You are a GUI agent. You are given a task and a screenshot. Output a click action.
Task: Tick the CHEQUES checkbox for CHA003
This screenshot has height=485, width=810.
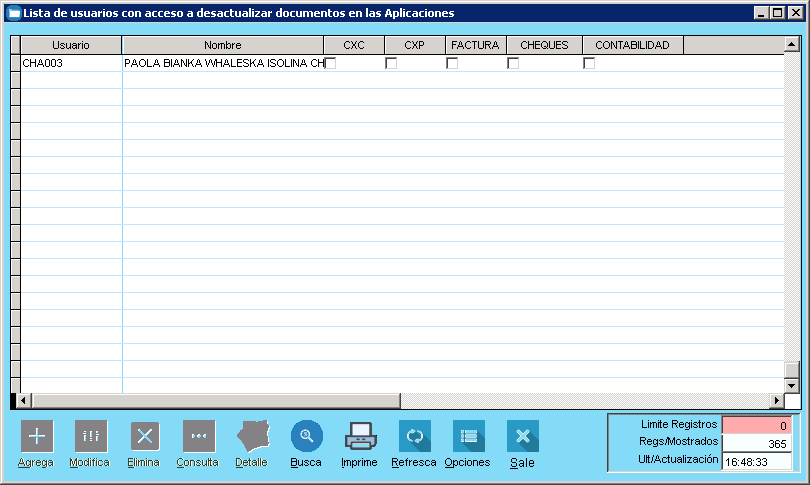(x=513, y=63)
